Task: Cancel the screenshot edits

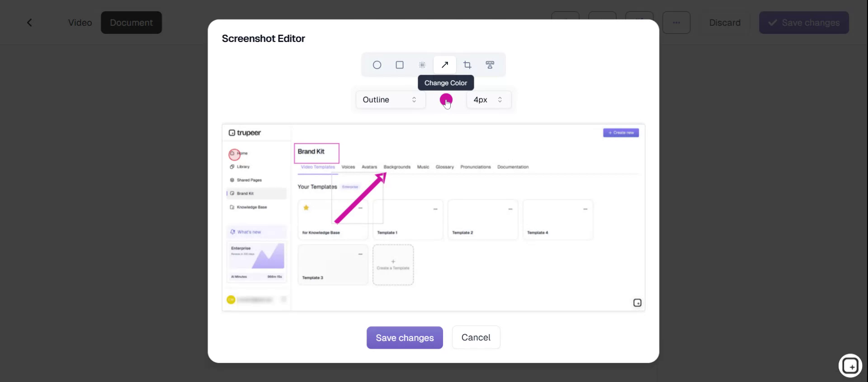Action: coord(476,337)
